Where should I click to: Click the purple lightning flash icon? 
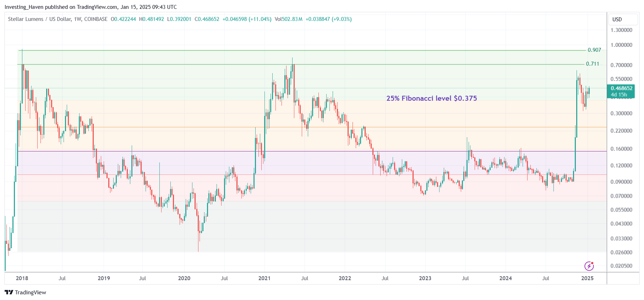click(589, 266)
